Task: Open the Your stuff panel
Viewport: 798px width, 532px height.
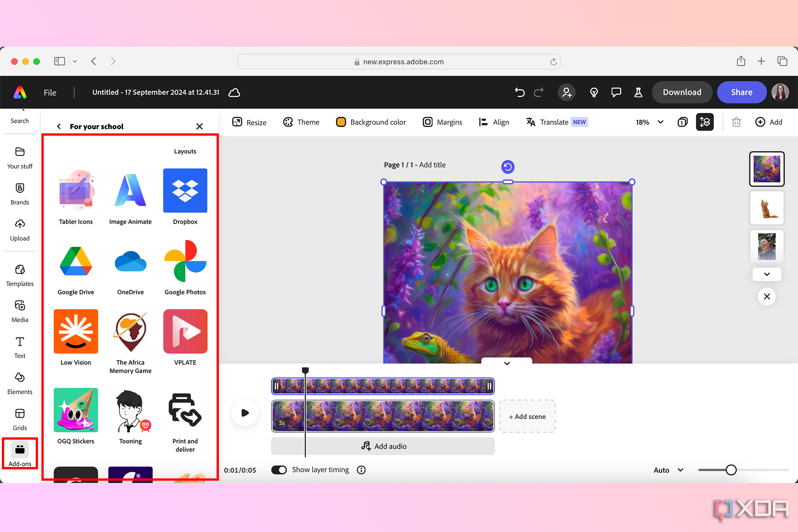Action: (20, 158)
